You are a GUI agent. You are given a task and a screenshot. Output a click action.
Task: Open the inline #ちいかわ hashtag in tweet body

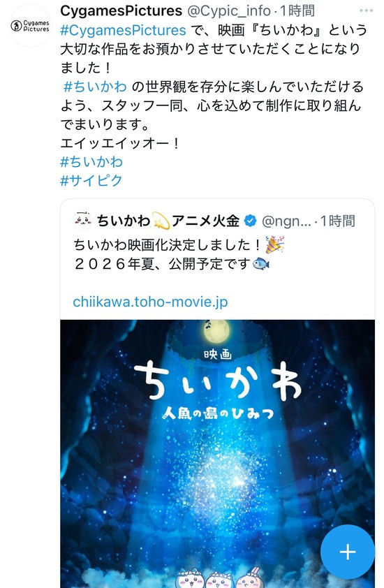(x=95, y=87)
